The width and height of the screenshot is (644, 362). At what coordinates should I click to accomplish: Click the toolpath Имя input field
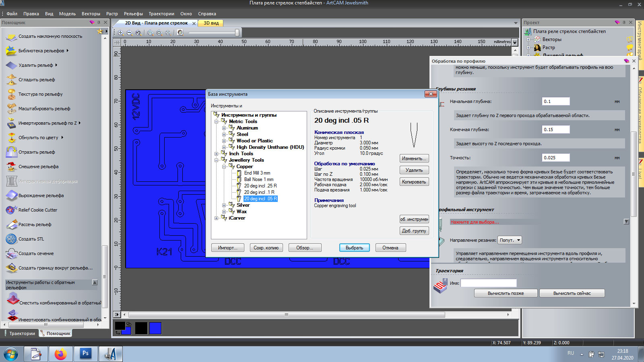(x=488, y=283)
